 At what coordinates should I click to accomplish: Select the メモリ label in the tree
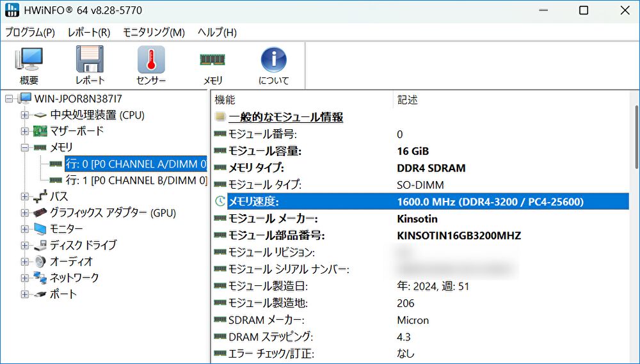point(61,147)
